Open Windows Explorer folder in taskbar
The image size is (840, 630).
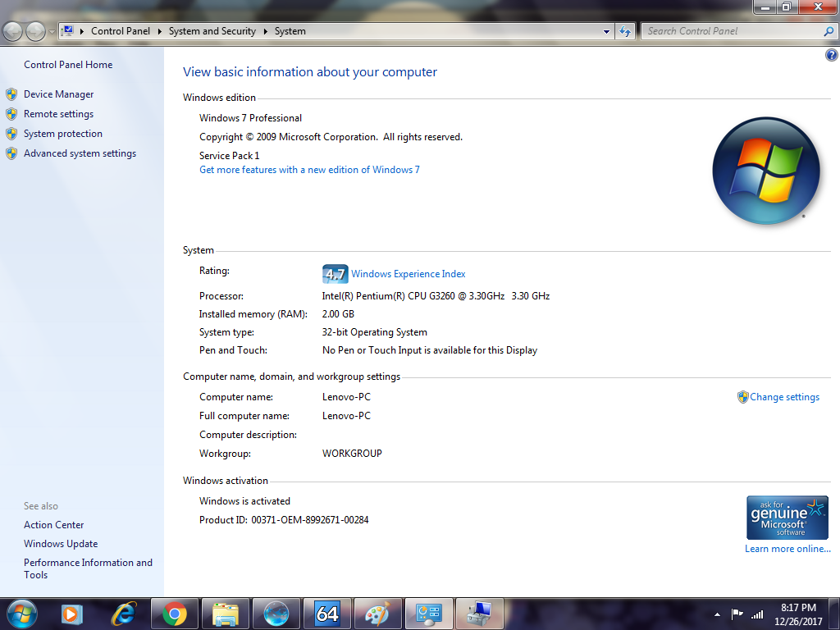[x=225, y=614]
